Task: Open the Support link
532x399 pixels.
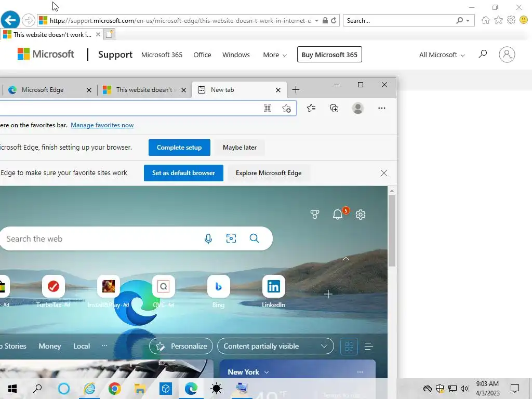Action: (115, 55)
